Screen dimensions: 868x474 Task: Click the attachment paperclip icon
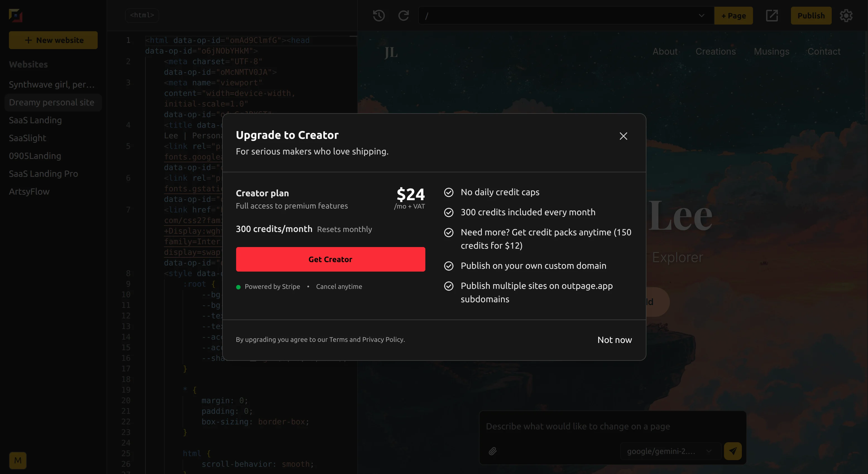tap(493, 451)
